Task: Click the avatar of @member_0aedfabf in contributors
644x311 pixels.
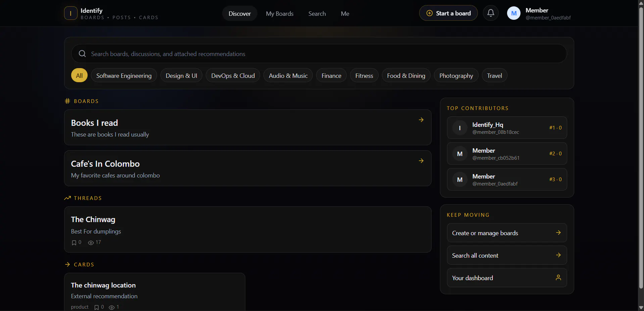Action: point(460,179)
